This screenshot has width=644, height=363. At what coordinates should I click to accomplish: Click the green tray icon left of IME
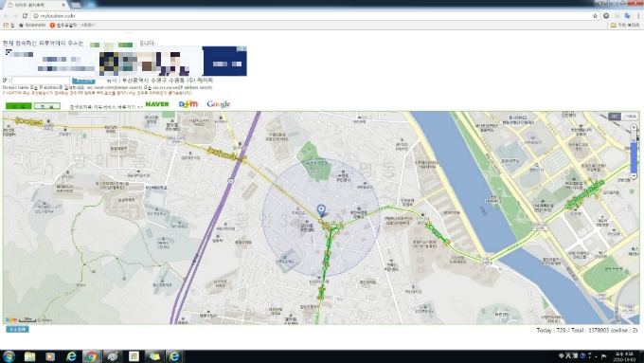[562, 355]
